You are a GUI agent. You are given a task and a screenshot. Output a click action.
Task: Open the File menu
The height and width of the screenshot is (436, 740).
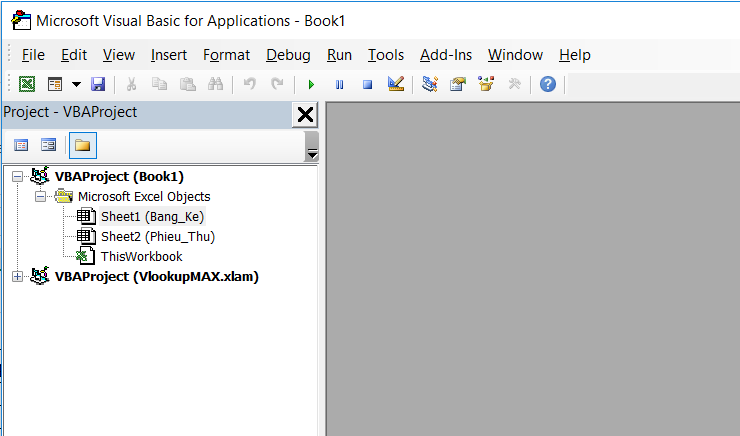(x=33, y=55)
